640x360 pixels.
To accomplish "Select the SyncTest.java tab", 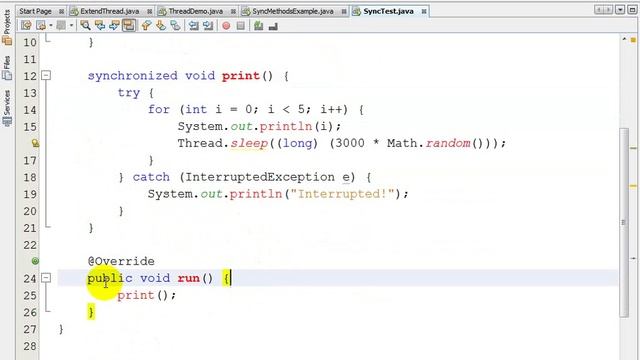I will coord(388,11).
